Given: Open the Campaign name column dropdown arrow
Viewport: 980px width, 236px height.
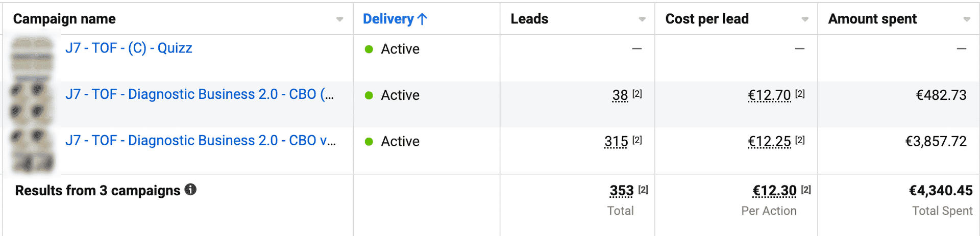Looking at the screenshot, I should 339,19.
